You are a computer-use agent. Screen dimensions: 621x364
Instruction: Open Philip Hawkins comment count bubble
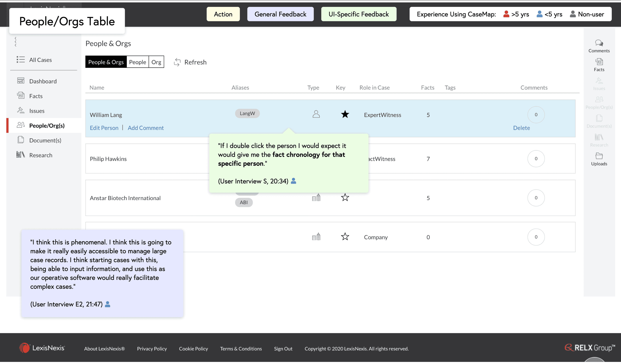pos(536,159)
